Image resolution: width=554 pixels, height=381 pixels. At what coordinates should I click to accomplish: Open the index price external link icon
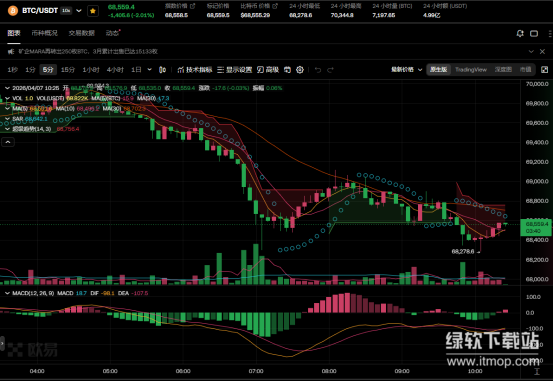pyautogui.click(x=193, y=6)
